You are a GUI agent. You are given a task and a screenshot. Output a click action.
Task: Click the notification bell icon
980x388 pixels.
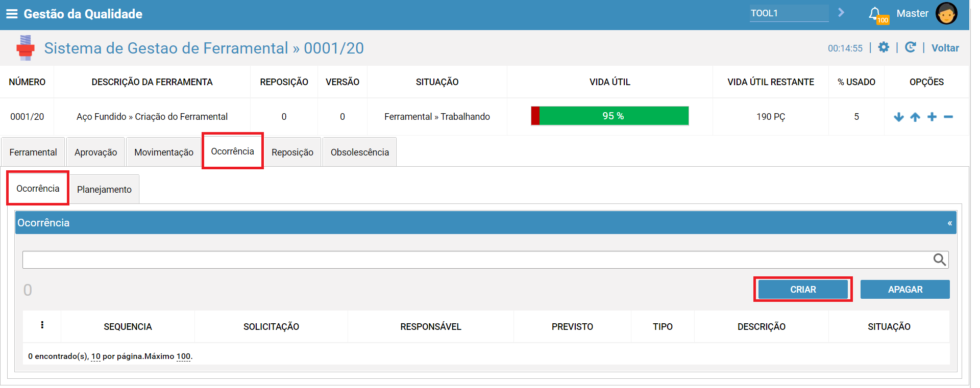point(875,13)
